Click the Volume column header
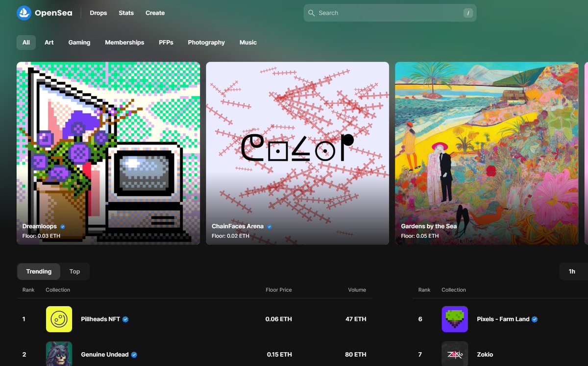Screen dimensions: 588x366 (x=357, y=290)
